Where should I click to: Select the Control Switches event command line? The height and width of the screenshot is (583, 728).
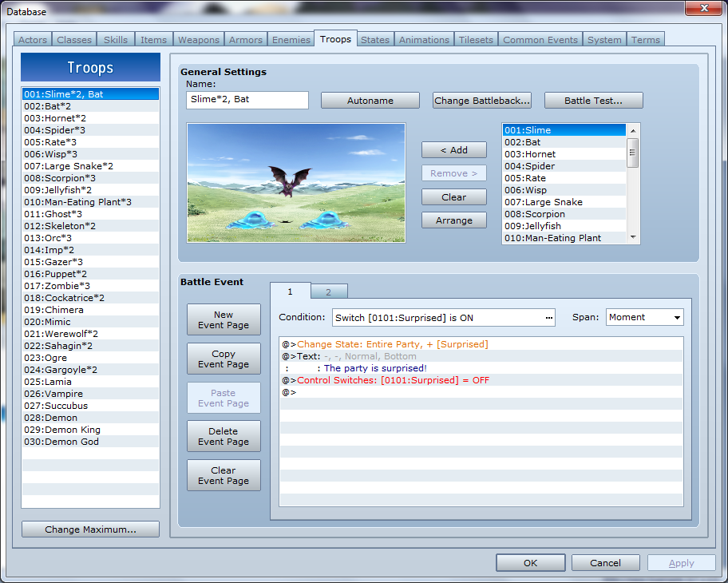point(481,380)
